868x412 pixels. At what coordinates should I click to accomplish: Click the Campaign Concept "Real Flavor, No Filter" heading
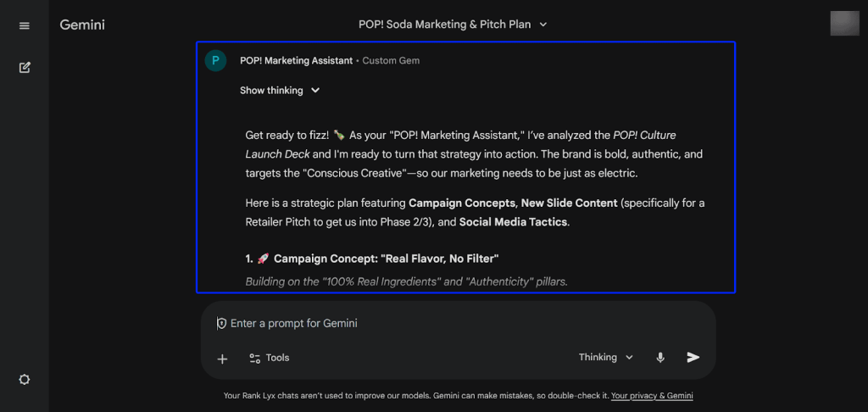point(385,259)
